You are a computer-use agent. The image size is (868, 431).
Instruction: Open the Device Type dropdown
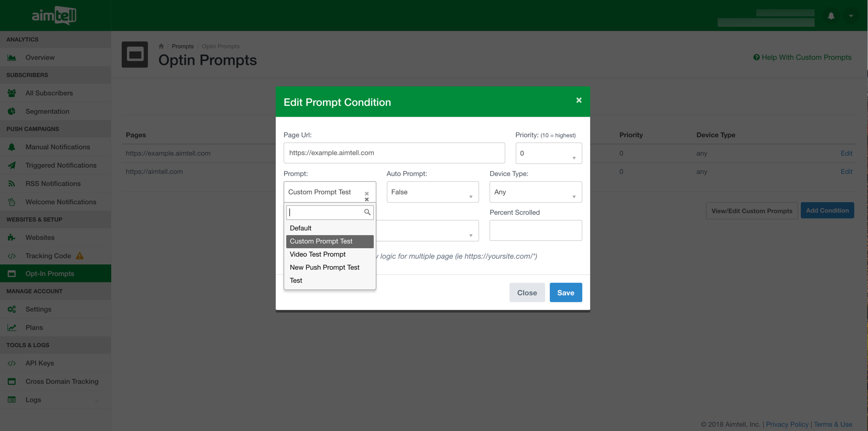(x=535, y=192)
